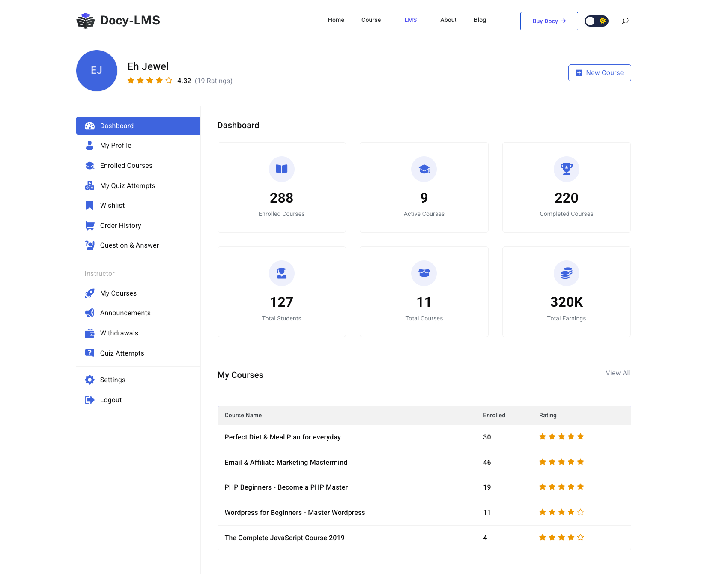Viewport: 728px width, 574px height.
Task: Click the enrolled count 46
Action: coord(487,463)
